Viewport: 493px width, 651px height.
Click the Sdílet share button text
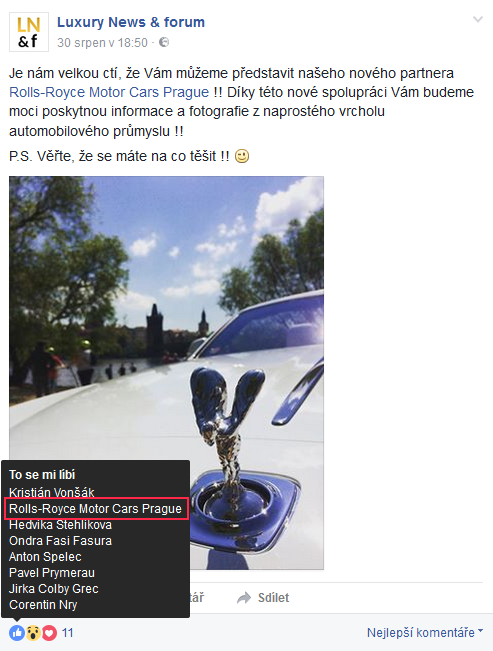[273, 598]
